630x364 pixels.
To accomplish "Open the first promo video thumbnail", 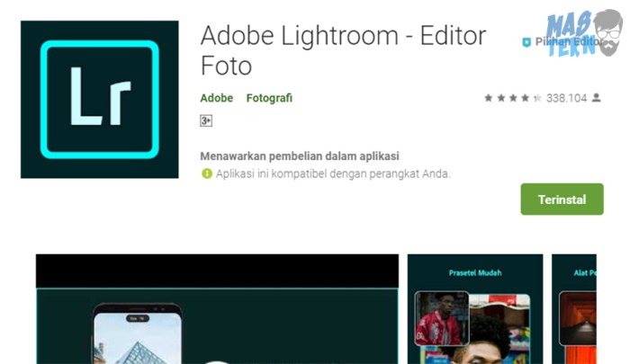I will click(x=218, y=309).
